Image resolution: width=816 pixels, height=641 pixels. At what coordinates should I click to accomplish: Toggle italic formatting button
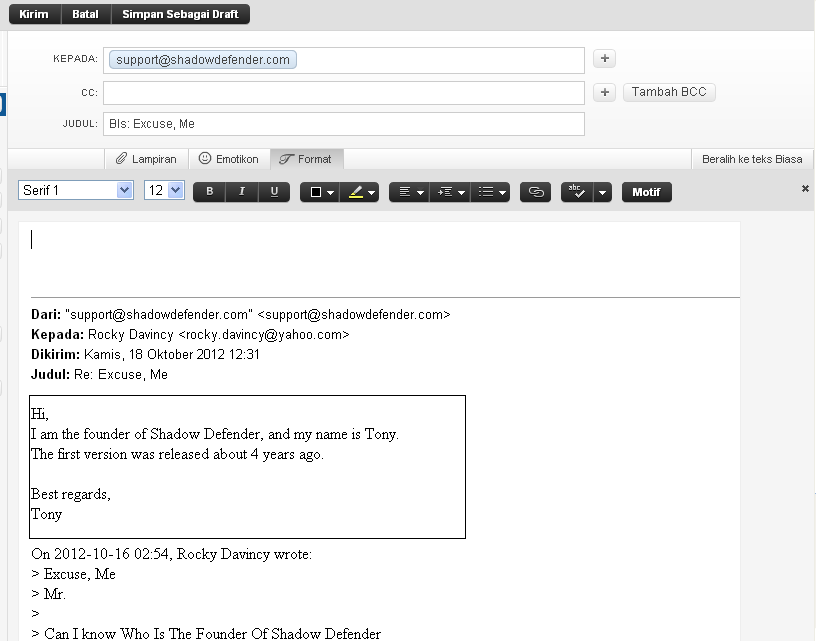coord(241,192)
